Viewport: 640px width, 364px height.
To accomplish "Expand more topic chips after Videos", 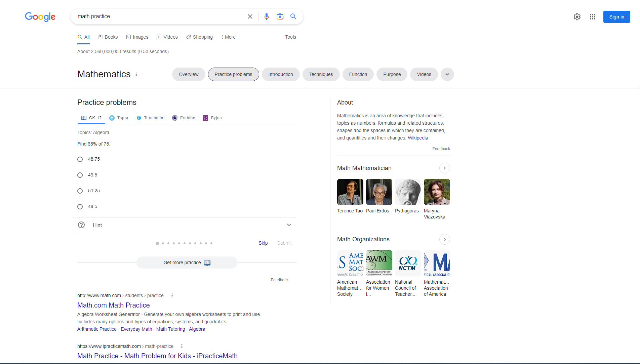I will click(447, 74).
